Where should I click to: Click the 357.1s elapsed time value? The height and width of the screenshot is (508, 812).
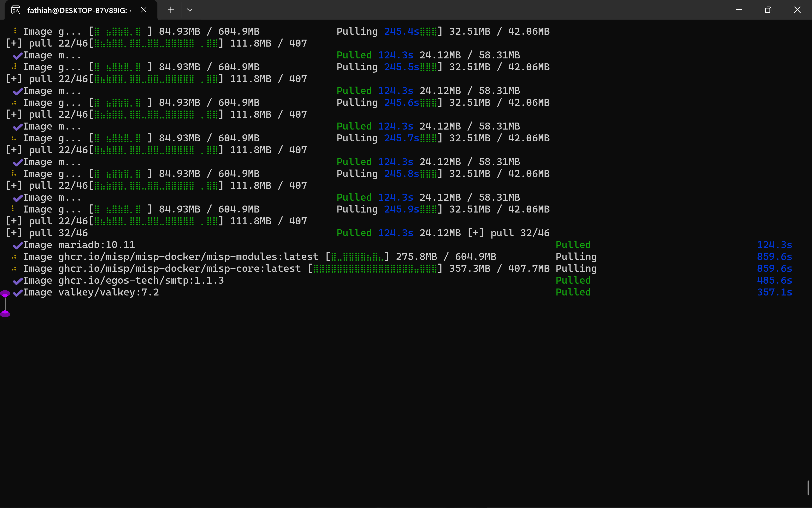[x=774, y=292]
